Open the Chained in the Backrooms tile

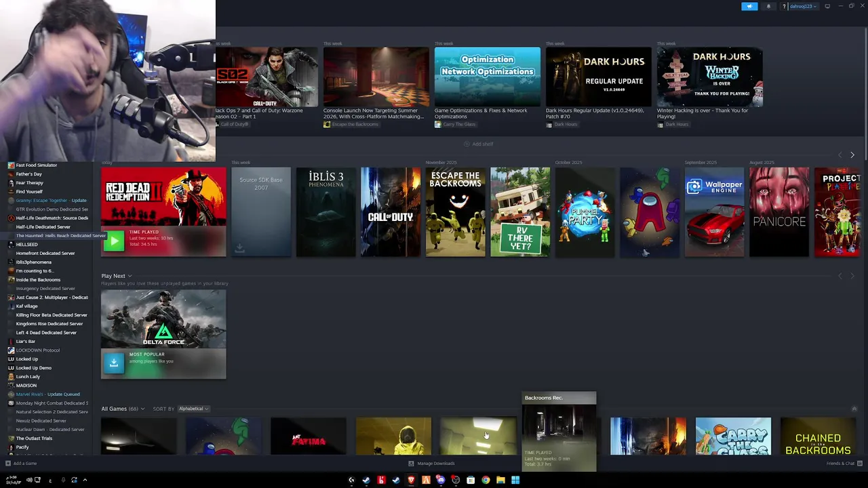(x=818, y=436)
